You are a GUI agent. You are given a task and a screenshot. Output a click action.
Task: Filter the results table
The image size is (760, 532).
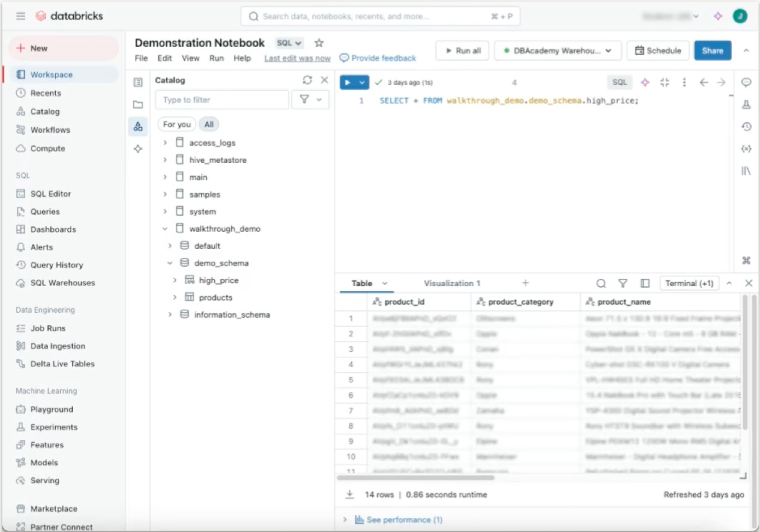point(623,283)
